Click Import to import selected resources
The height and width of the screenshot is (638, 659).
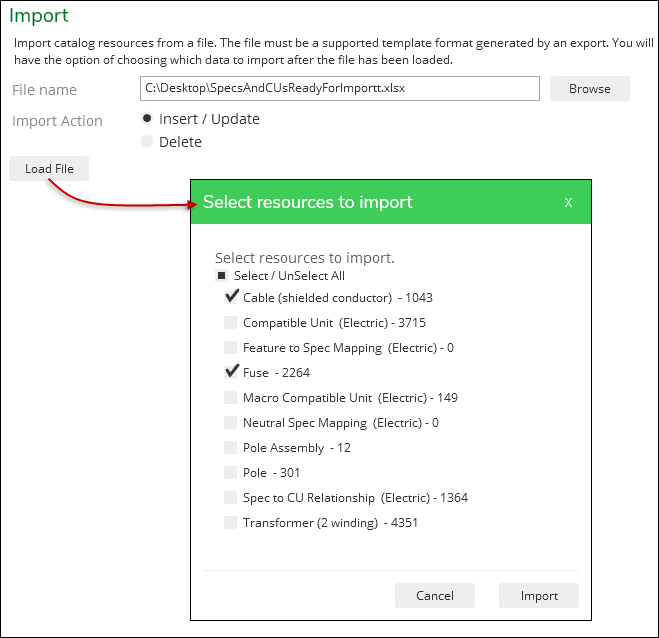tap(539, 596)
